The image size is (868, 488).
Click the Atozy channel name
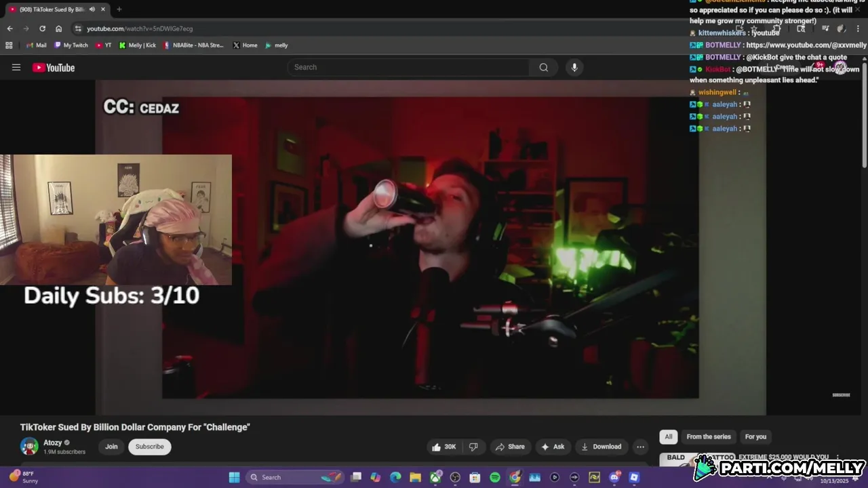[x=53, y=443]
